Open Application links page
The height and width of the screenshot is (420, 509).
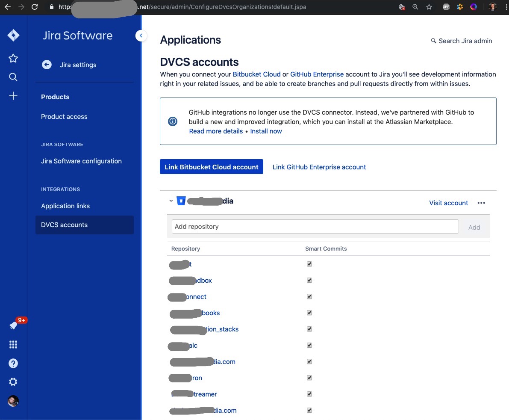click(x=65, y=206)
